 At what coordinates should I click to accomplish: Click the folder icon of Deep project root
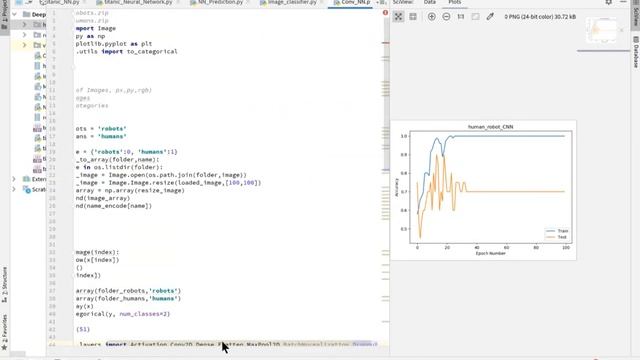click(27, 14)
